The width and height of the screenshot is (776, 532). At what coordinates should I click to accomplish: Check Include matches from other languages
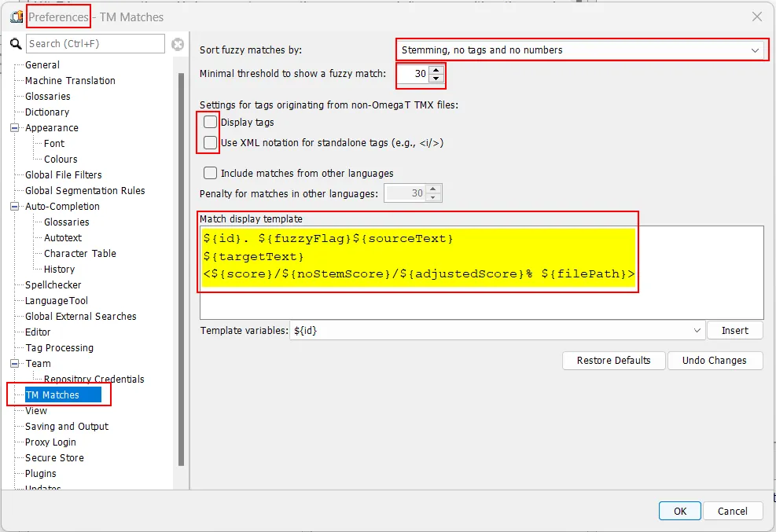click(x=211, y=173)
